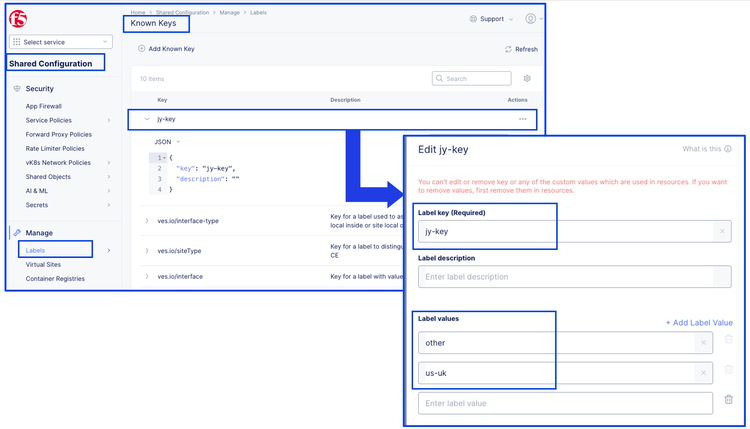Click the Support globe icon
Viewport: 750px width, 429px height.
click(x=473, y=19)
